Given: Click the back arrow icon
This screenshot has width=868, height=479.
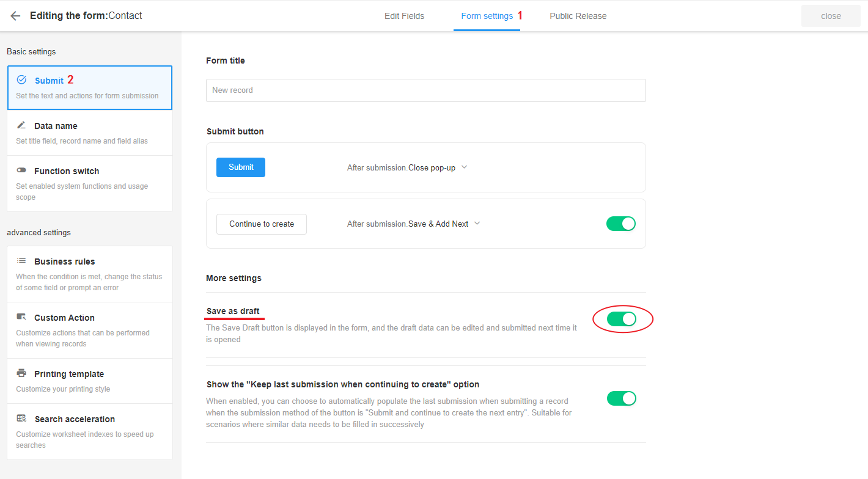Looking at the screenshot, I should (15, 16).
